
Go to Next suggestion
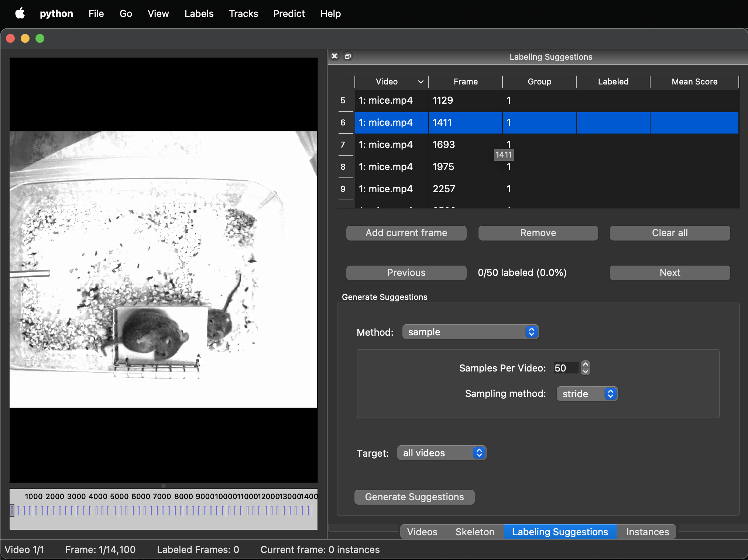670,273
